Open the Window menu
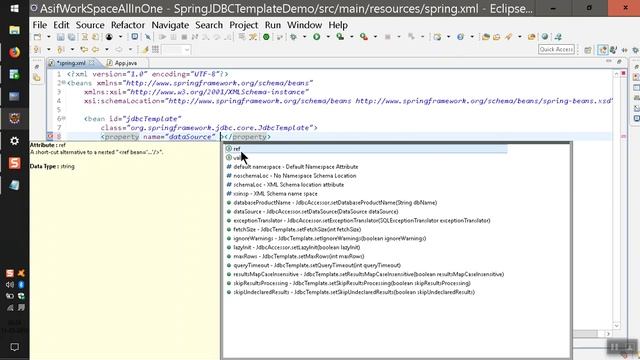Screen dimensions: 640x360 tap(304, 25)
